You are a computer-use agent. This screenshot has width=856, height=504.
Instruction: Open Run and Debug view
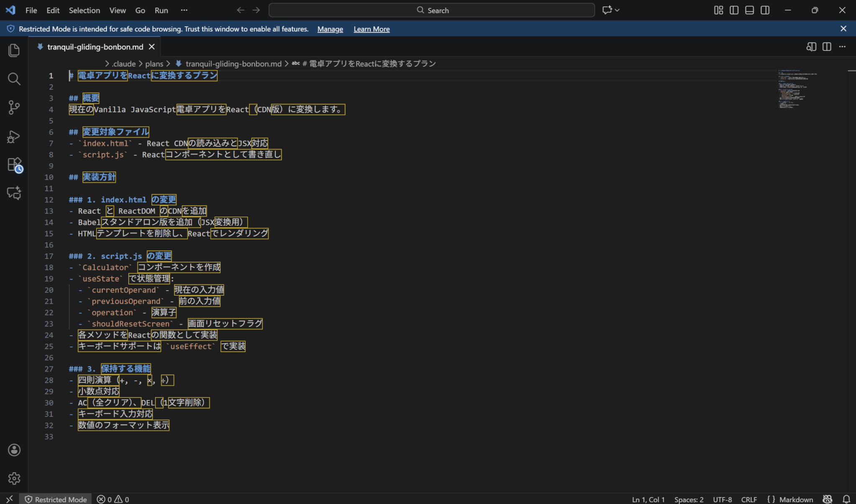point(14,137)
